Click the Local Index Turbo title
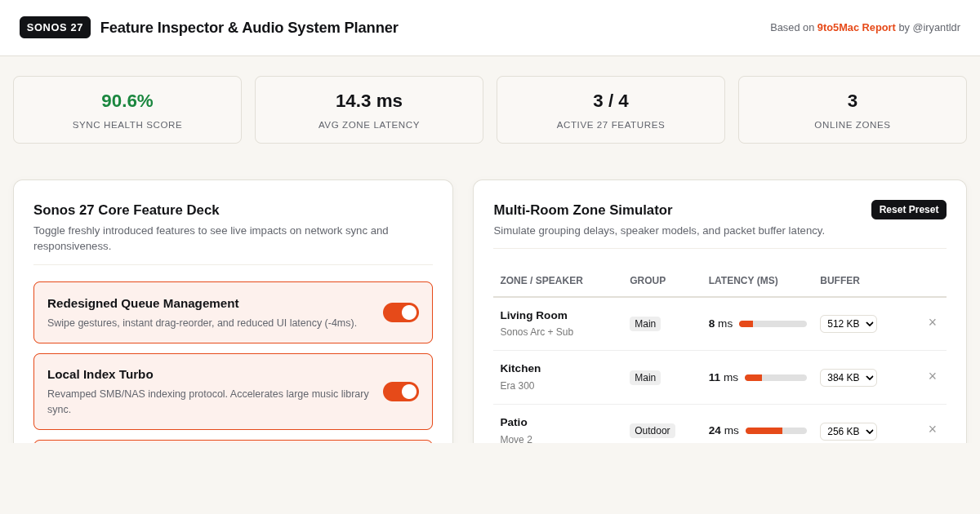Viewport: 980px width, 514px height. pyautogui.click(x=100, y=374)
